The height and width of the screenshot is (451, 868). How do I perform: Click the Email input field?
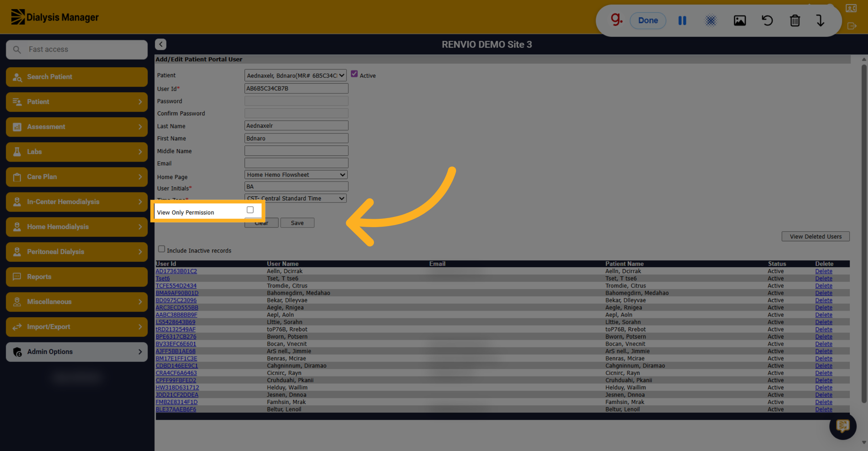296,163
